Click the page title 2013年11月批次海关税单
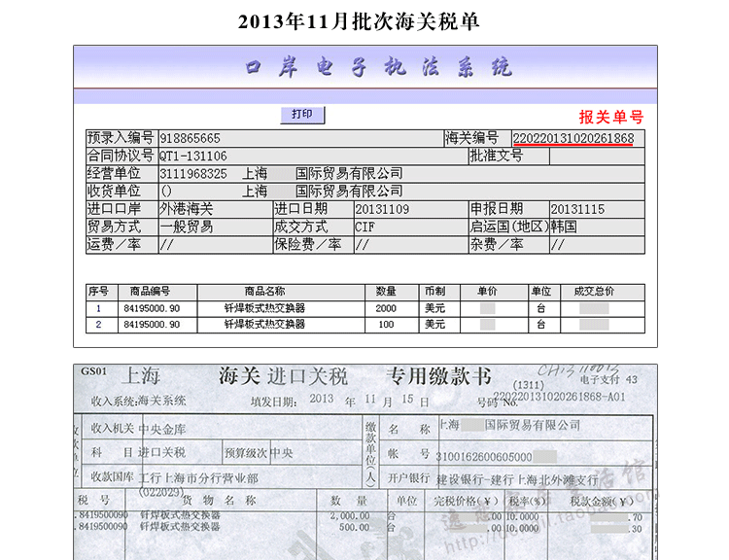 pos(359,21)
